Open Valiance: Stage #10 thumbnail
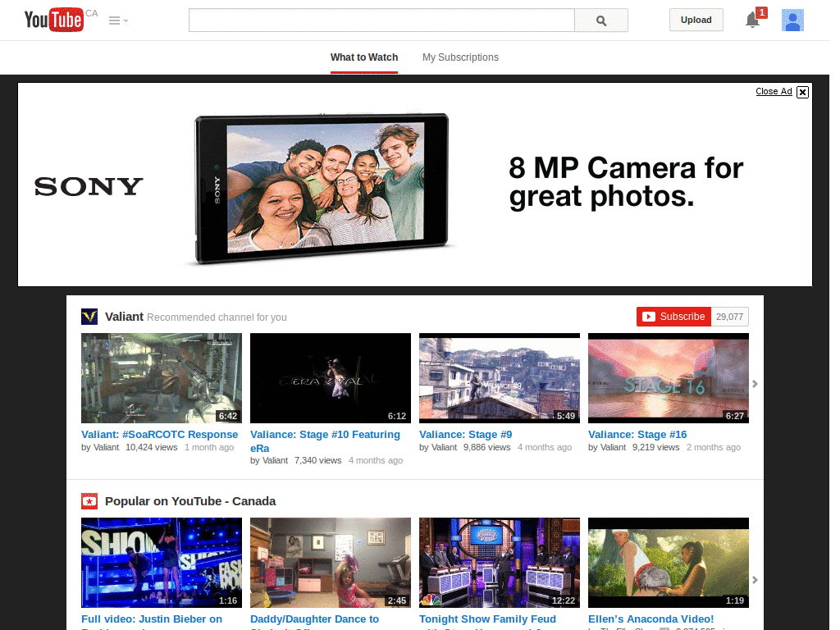Screen dimensions: 840x630 coord(331,378)
